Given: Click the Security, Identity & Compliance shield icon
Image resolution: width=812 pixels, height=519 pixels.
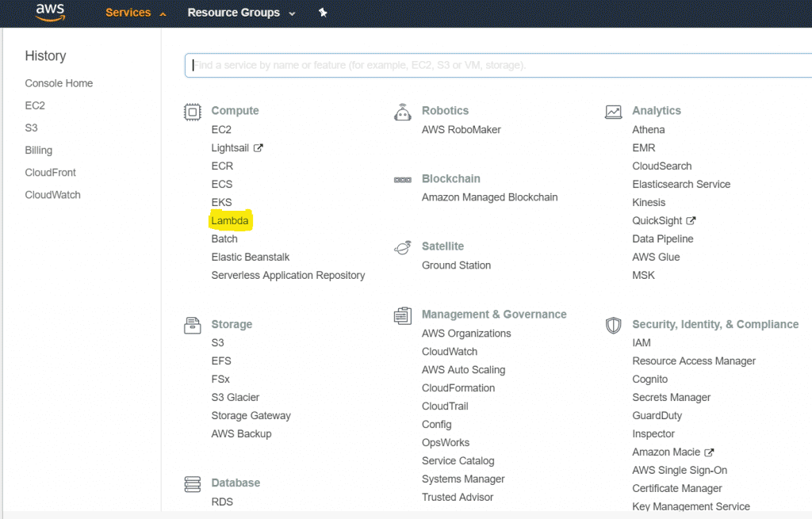Looking at the screenshot, I should coord(613,325).
